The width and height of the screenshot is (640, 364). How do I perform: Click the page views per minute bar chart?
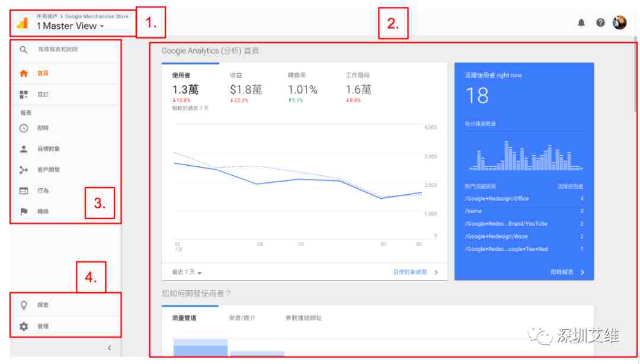click(x=525, y=155)
